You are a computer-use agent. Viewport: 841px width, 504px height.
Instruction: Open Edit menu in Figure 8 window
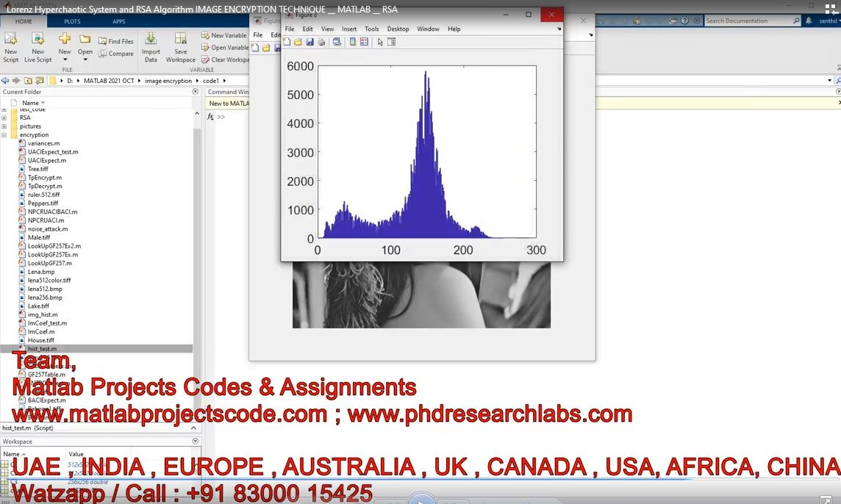(x=307, y=29)
